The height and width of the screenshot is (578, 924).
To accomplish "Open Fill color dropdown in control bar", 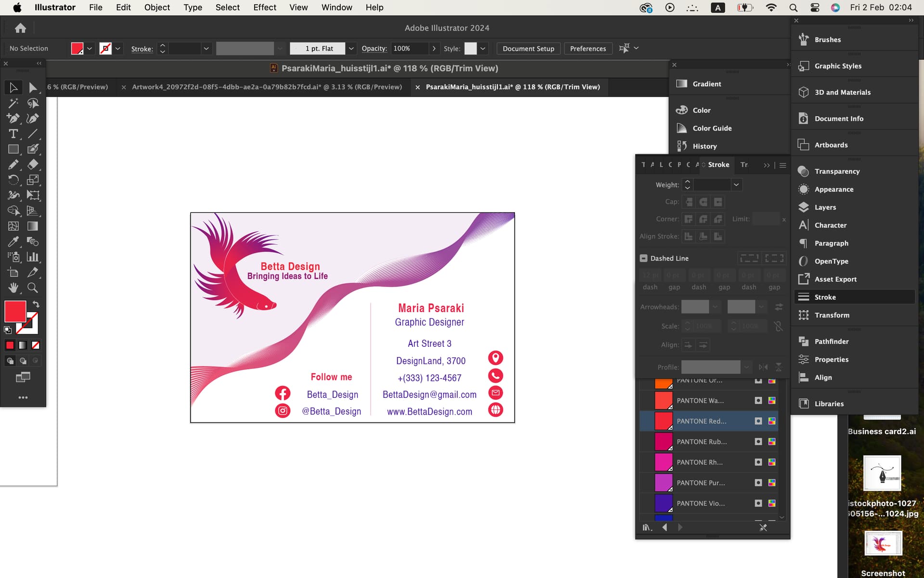I will tap(90, 49).
